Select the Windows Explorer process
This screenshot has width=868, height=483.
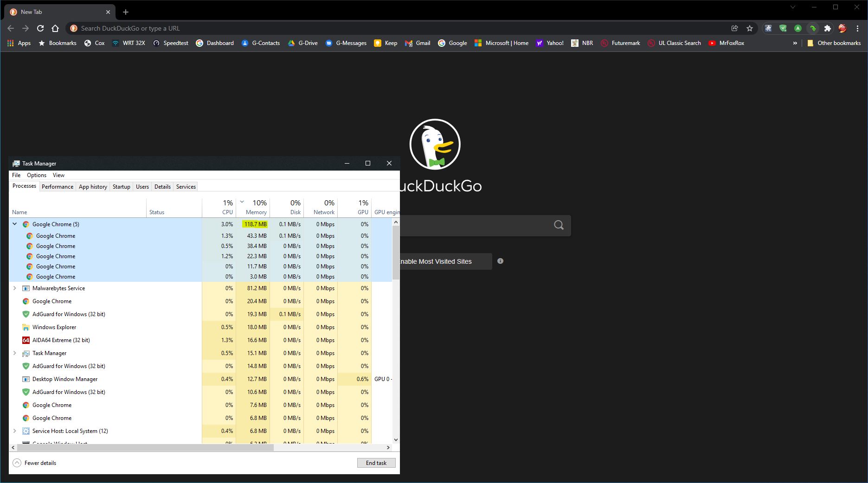coord(200,327)
